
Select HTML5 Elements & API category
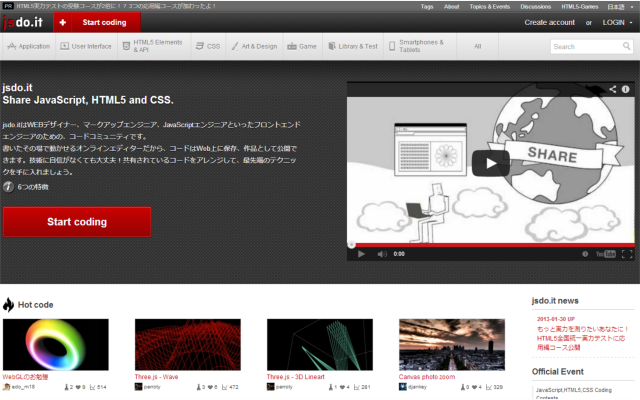tap(154, 47)
